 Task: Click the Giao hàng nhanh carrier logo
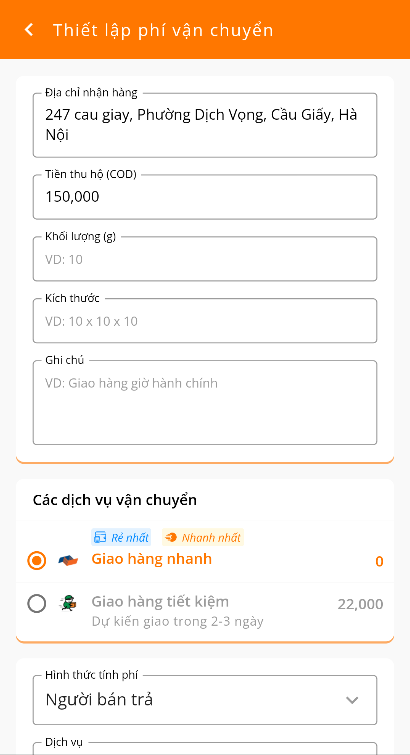(68, 560)
